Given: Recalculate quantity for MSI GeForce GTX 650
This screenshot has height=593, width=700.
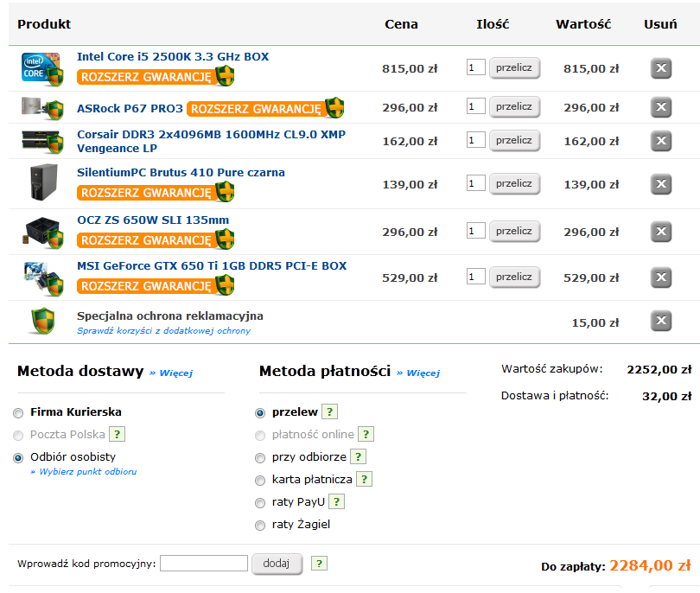Looking at the screenshot, I should (x=514, y=277).
